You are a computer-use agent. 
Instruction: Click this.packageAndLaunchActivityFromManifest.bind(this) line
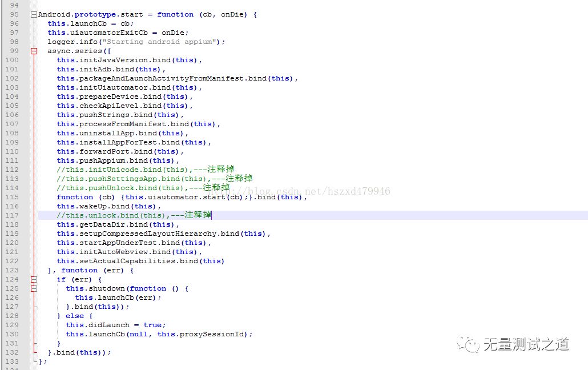[177, 78]
